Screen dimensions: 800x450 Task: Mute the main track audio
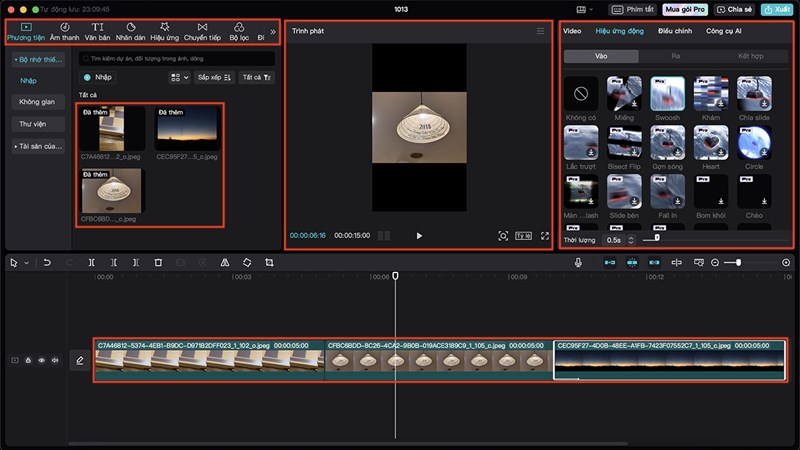pos(54,360)
